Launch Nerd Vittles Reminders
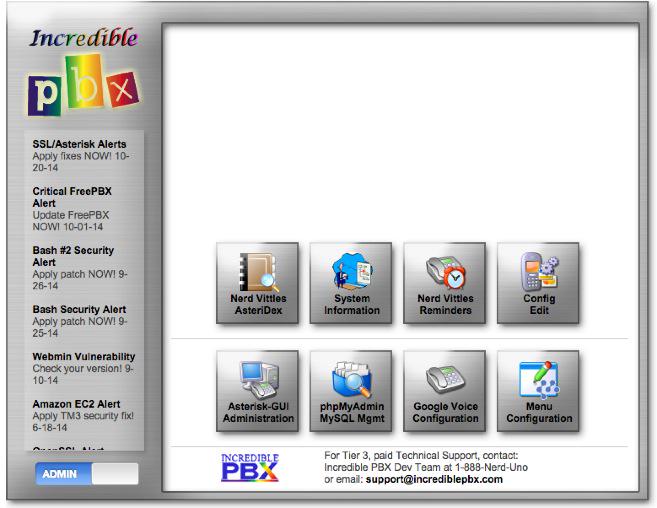 pos(445,283)
